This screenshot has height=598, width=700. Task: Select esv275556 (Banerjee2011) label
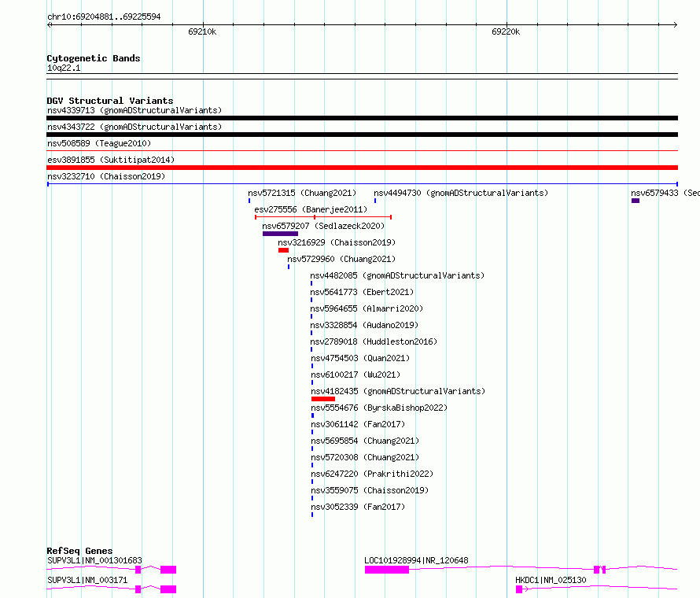(311, 209)
